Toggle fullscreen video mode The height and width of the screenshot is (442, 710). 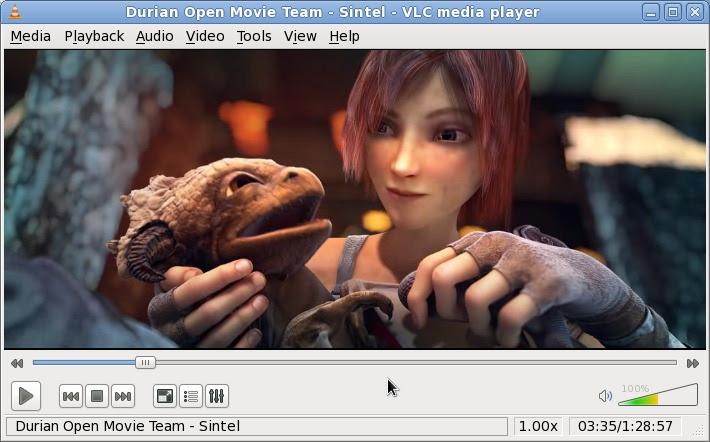[165, 396]
